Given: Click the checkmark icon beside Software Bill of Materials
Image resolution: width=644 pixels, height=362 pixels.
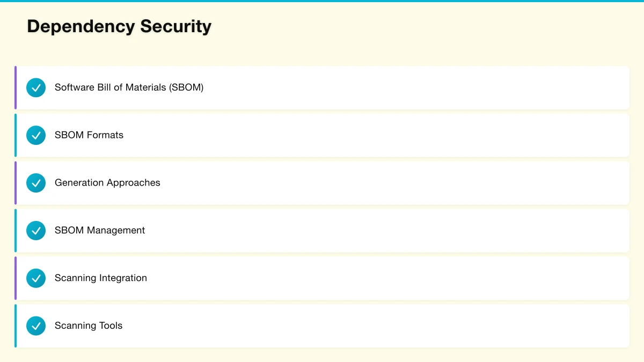Looking at the screenshot, I should click(x=36, y=87).
